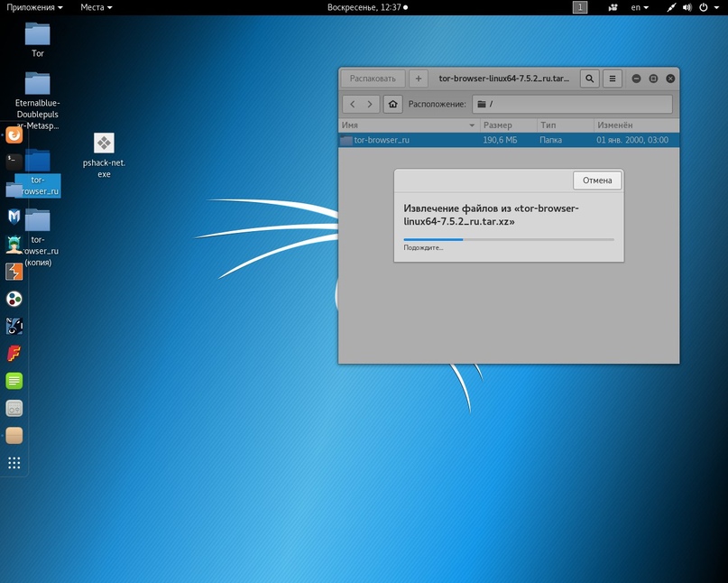Launch Metasploit from the dock

(x=14, y=217)
